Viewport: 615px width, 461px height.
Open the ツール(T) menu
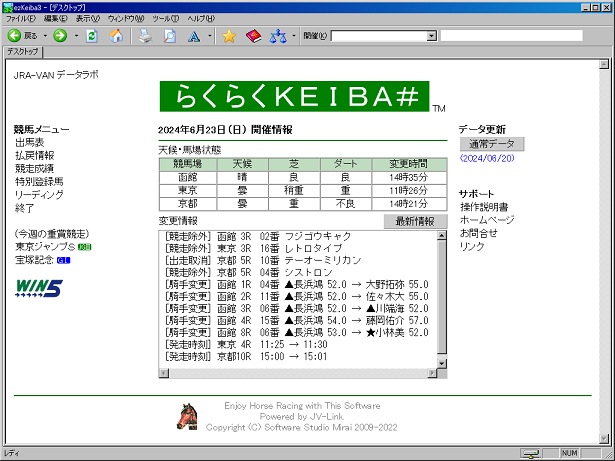click(x=165, y=18)
